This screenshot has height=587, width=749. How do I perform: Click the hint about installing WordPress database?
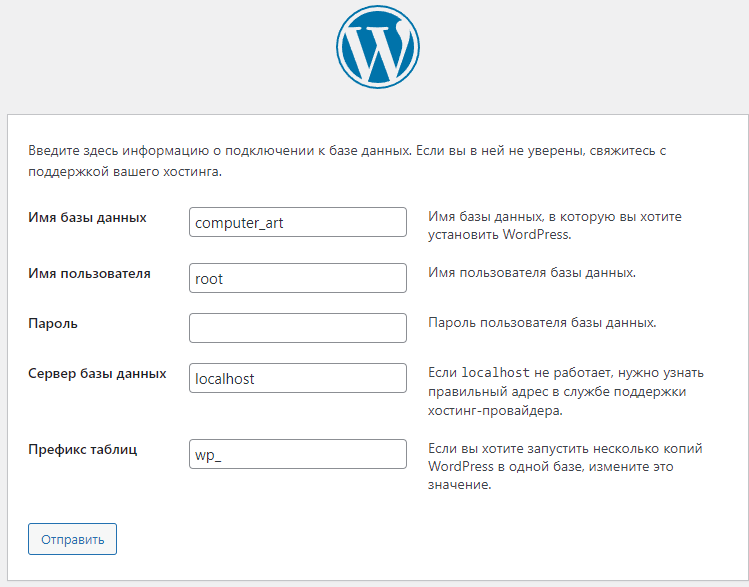pyautogui.click(x=555, y=225)
